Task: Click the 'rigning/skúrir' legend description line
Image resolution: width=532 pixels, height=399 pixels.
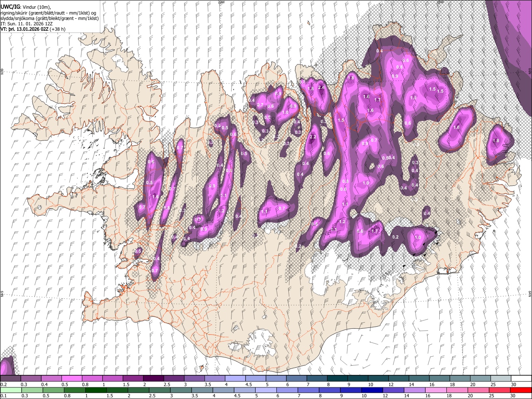Action: click(49, 13)
